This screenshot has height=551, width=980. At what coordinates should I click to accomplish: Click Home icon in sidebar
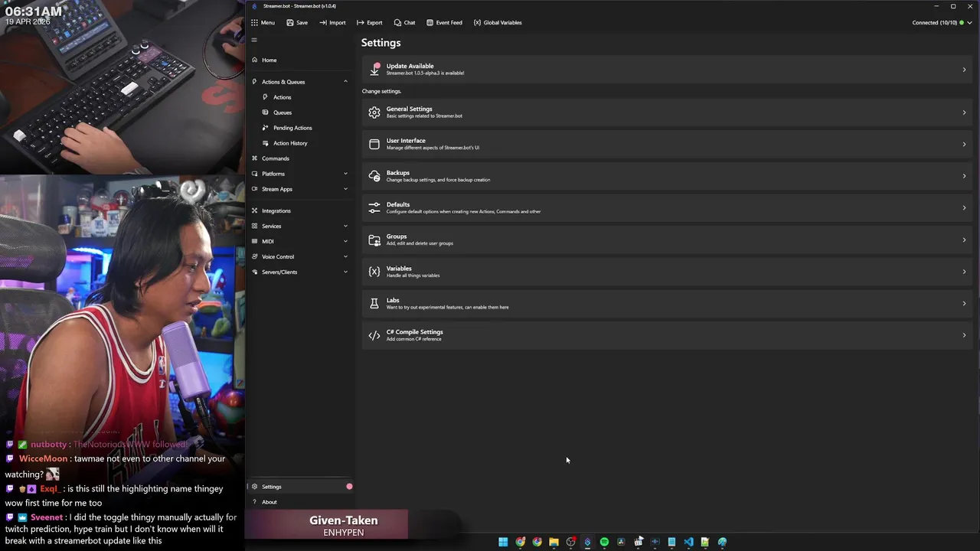[x=254, y=60]
